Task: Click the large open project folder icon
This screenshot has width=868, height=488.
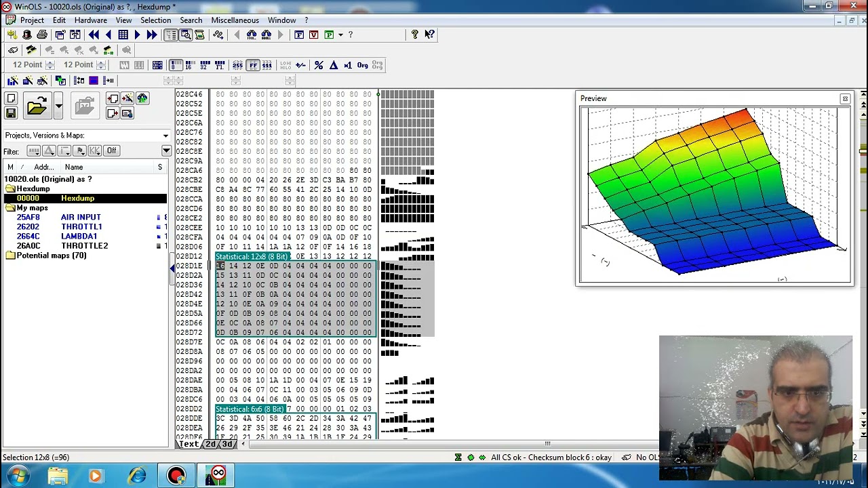Action: [x=37, y=105]
